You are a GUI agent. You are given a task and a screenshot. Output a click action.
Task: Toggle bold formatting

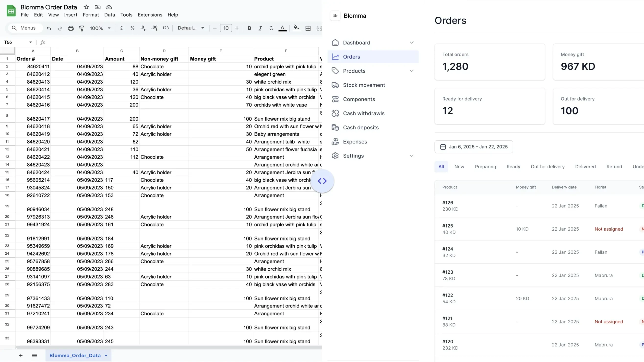249,28
